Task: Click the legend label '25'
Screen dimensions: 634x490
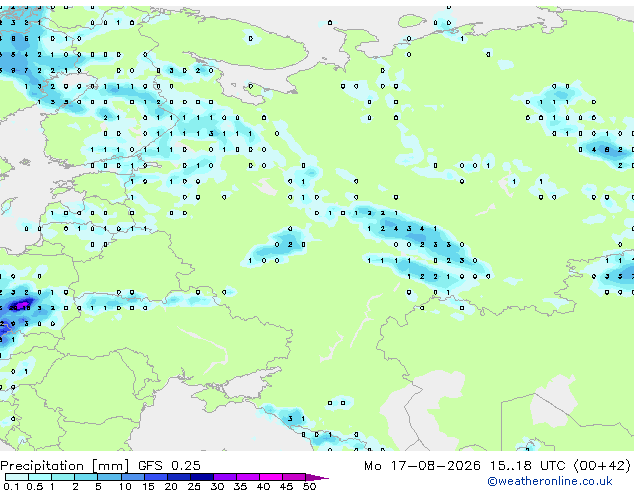Action: [x=194, y=486]
